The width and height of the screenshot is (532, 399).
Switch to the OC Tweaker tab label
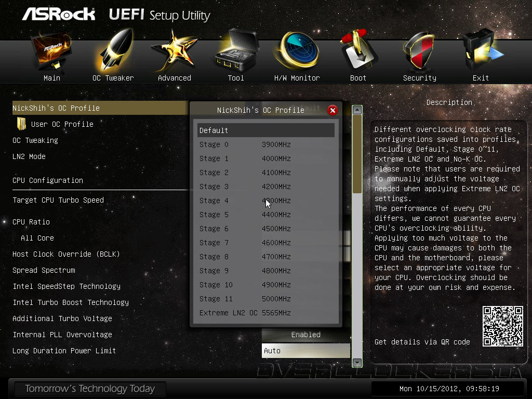click(113, 78)
